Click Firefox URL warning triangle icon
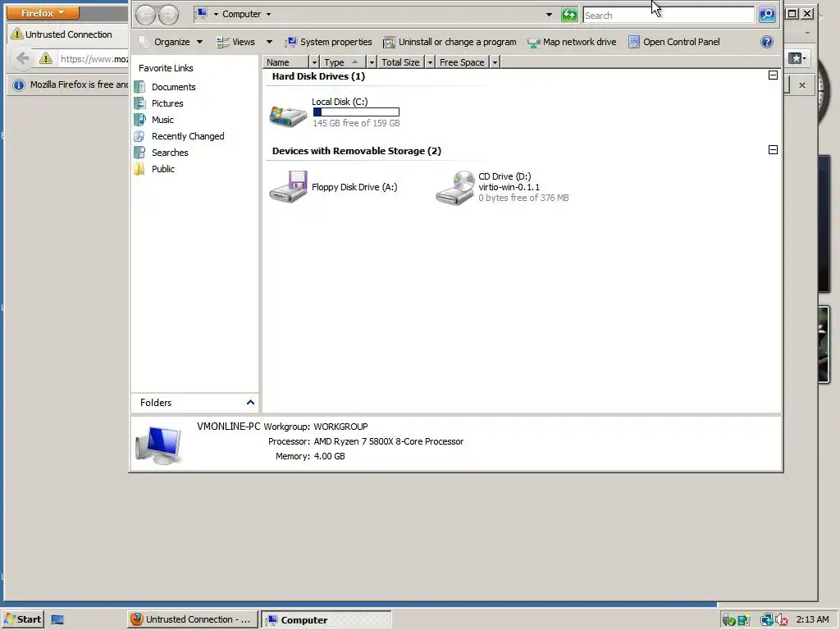Screen dimensions: 840x630 pyautogui.click(x=46, y=58)
